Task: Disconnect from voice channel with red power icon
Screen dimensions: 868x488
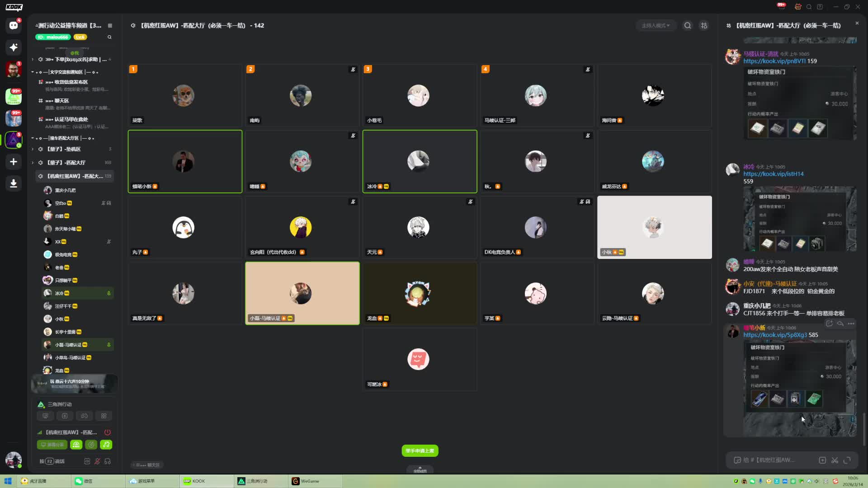Action: [x=107, y=432]
